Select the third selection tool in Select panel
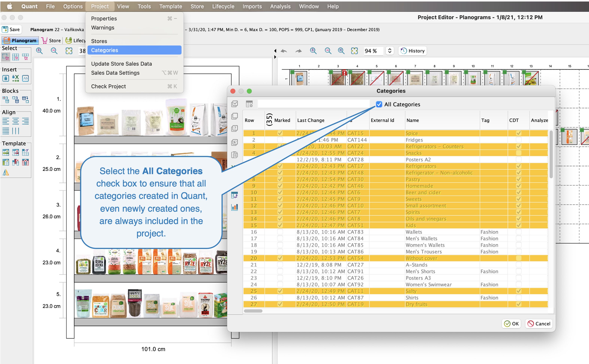589x364 pixels. (26, 57)
